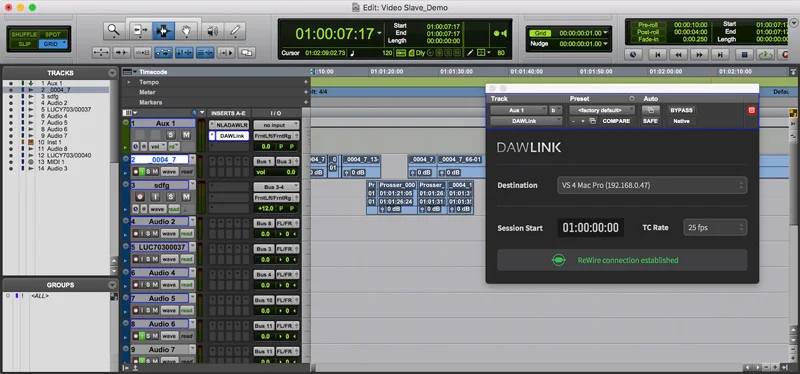Image resolution: width=800 pixels, height=374 pixels.
Task: Open the Grid value dropdown arrow
Action: click(x=606, y=33)
